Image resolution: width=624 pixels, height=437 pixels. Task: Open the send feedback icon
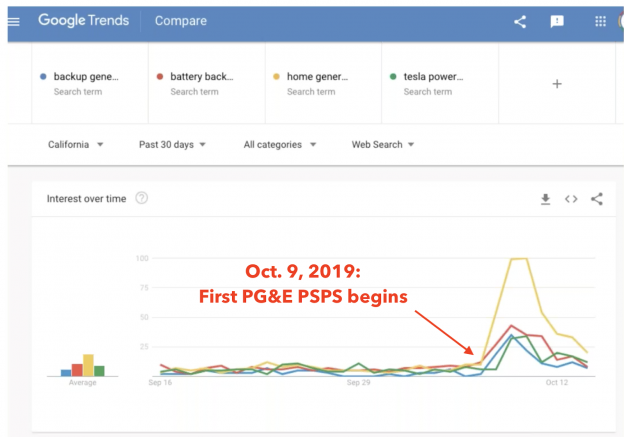pos(557,21)
